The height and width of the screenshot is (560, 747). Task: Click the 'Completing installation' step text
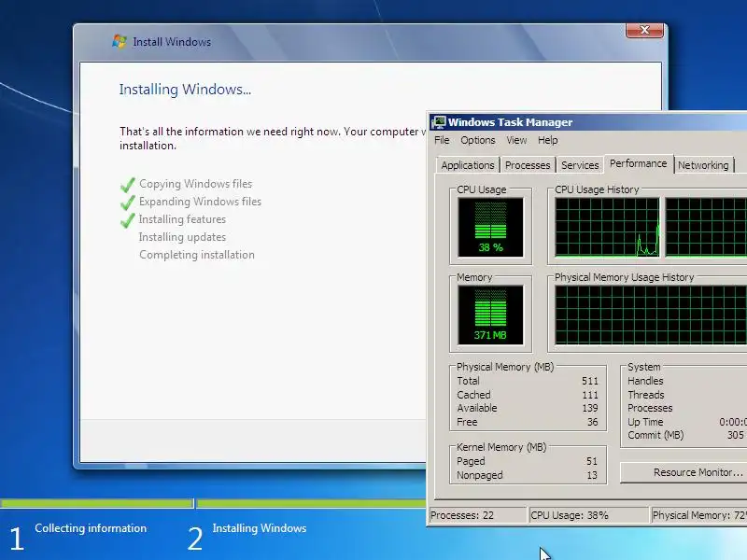[197, 255]
